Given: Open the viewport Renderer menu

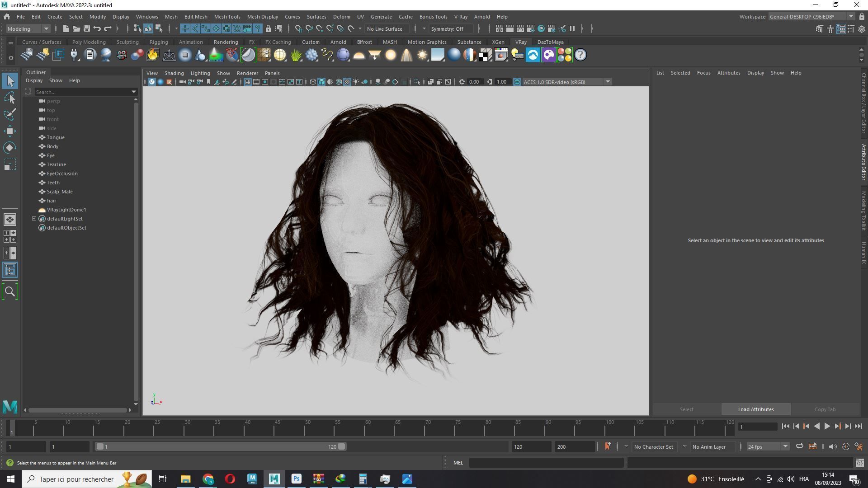Looking at the screenshot, I should click(x=247, y=73).
